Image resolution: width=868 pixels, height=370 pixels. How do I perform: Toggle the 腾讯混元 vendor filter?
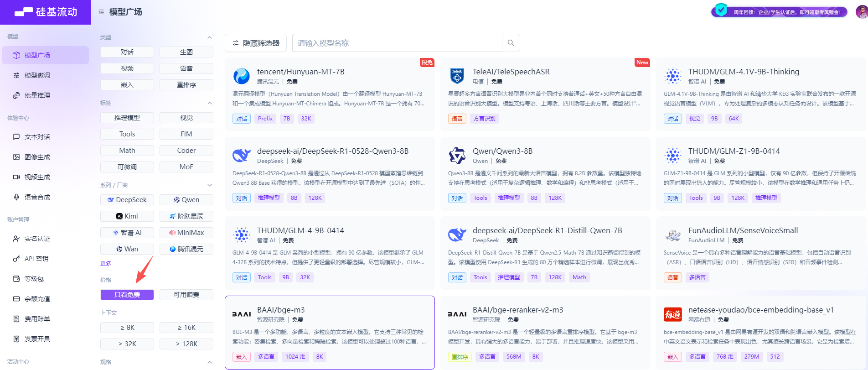pos(186,249)
